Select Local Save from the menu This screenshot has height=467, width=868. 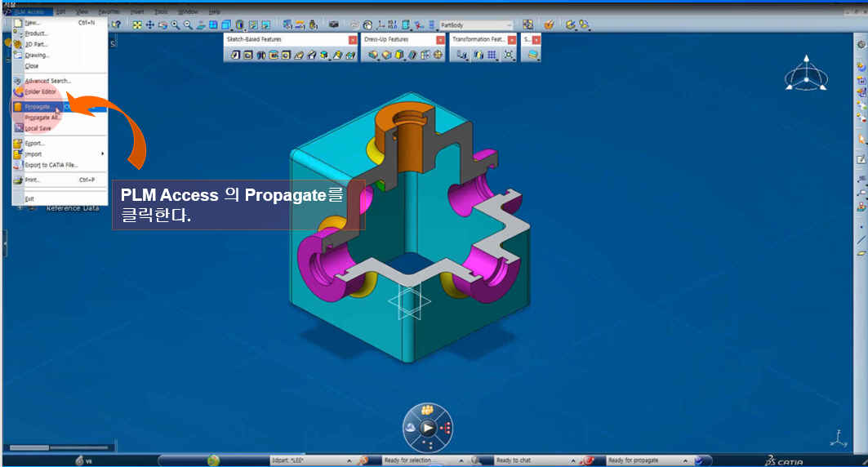click(38, 128)
